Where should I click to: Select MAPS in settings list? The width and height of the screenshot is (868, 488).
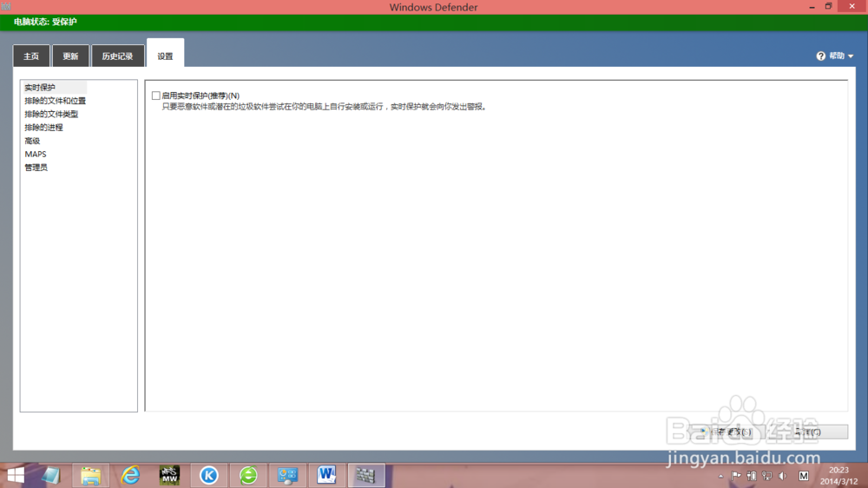tap(36, 154)
